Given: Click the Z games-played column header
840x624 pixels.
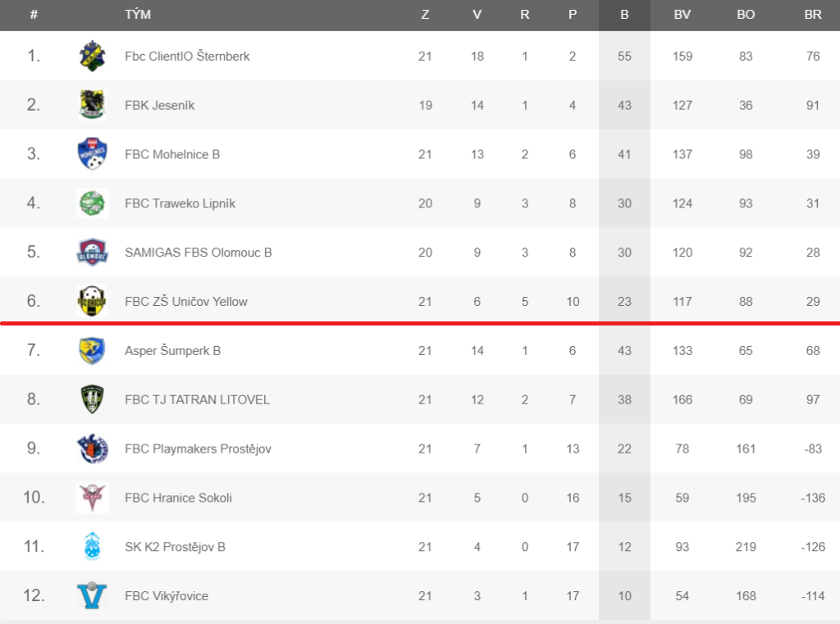Looking at the screenshot, I should click(426, 15).
